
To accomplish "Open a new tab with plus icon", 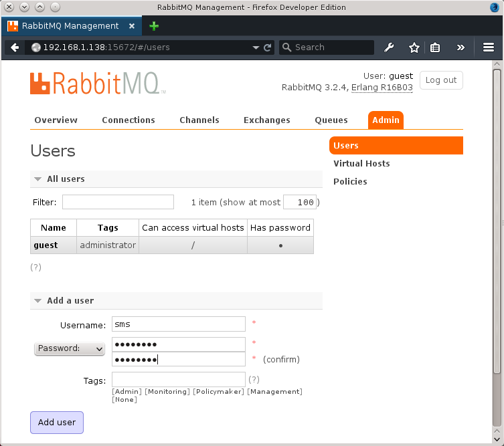I will point(154,26).
